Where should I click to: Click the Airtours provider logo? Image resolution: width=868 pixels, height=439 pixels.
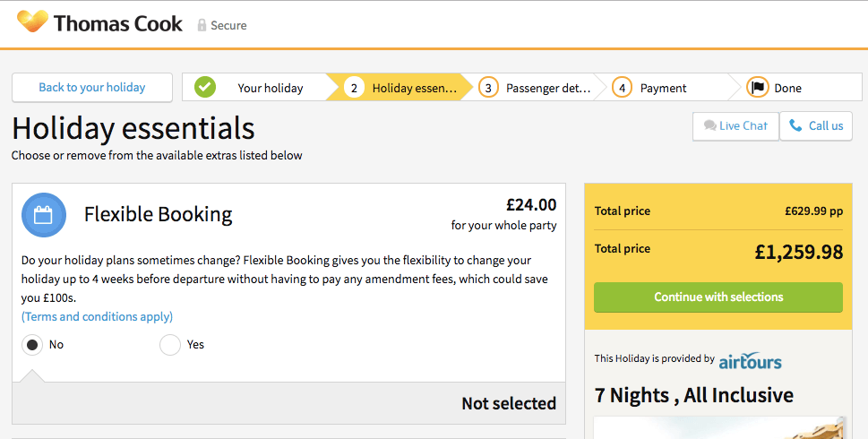pos(751,360)
